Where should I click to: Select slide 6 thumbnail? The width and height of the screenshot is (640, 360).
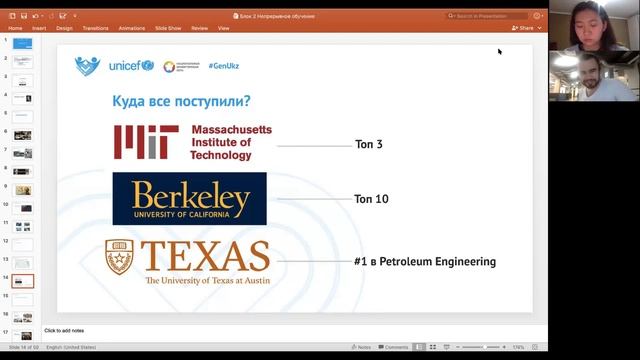pyautogui.click(x=22, y=135)
